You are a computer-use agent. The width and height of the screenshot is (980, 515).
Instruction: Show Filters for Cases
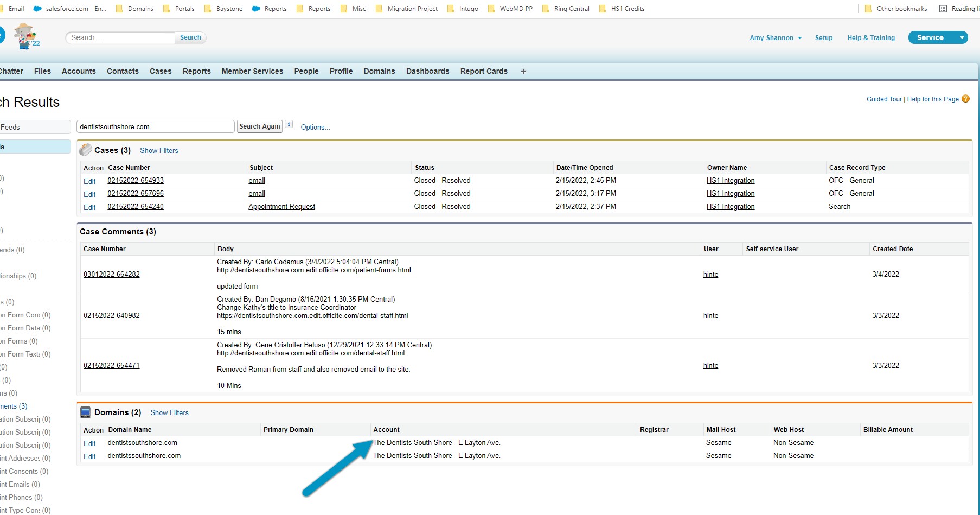[159, 150]
